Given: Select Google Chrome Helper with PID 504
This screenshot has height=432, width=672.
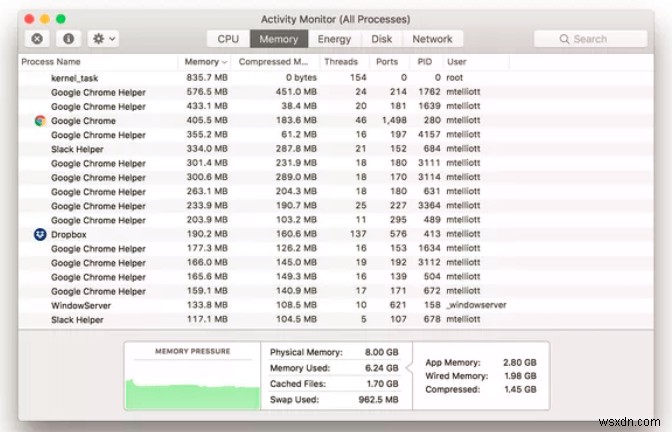Looking at the screenshot, I should click(336, 276).
